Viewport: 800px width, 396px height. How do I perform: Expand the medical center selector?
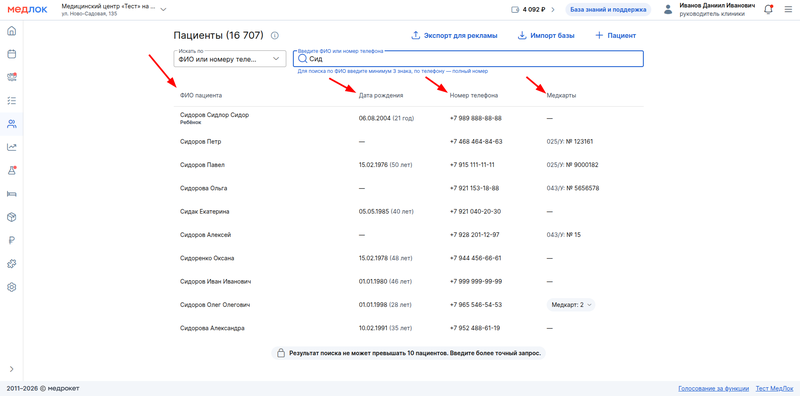(x=163, y=9)
